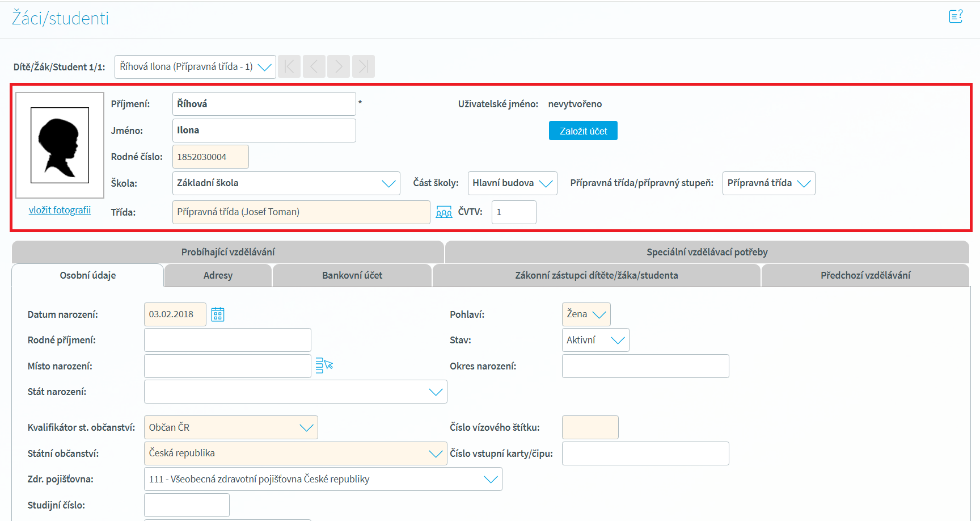Expand the Škola dropdown

(388, 183)
